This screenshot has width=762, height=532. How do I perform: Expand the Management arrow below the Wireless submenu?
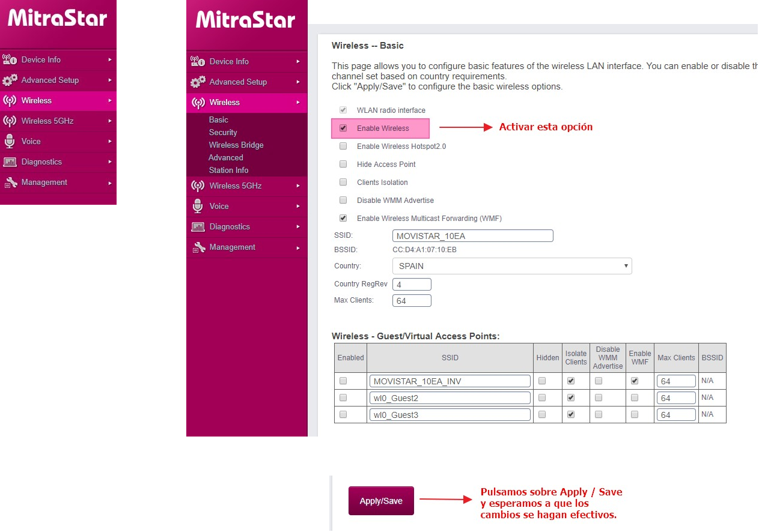click(298, 247)
